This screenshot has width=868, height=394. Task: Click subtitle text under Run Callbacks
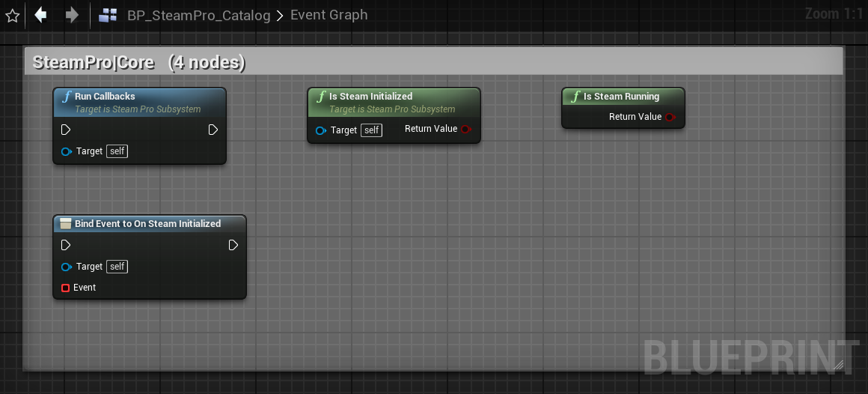138,109
